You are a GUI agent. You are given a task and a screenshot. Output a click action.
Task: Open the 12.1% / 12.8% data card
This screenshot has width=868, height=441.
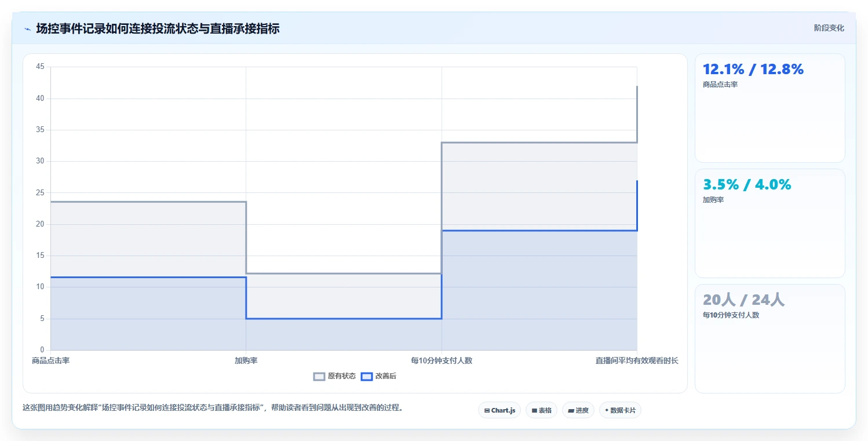769,108
